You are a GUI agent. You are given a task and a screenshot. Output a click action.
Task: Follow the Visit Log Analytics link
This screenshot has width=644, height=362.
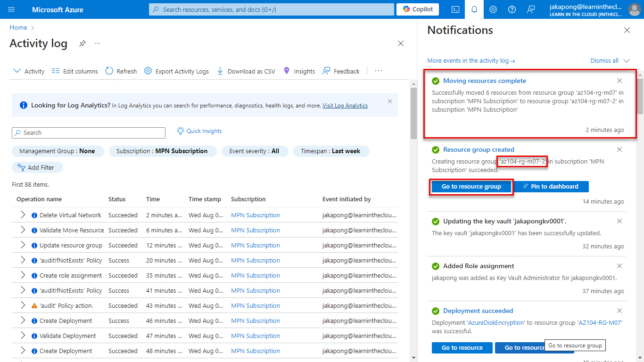pyautogui.click(x=345, y=106)
